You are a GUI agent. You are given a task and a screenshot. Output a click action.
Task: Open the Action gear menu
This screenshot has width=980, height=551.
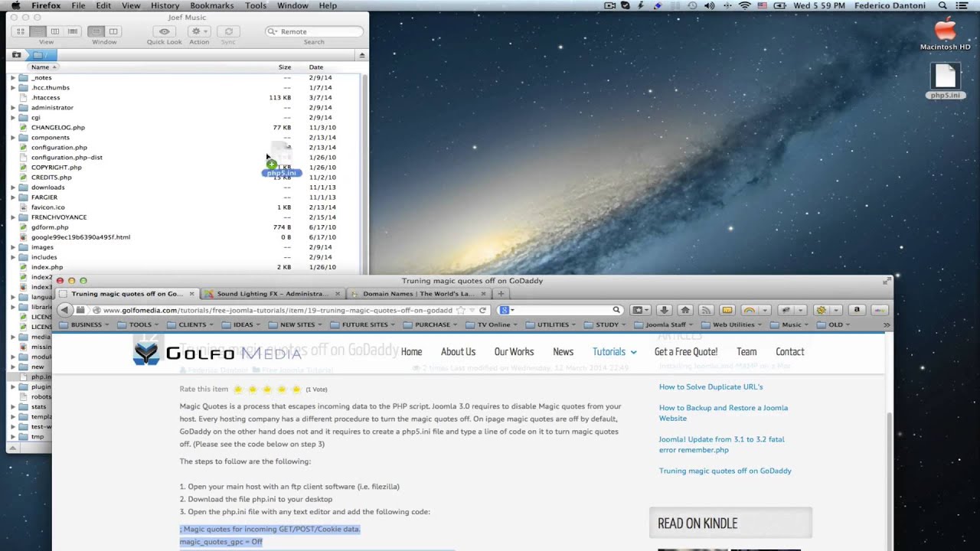(199, 31)
